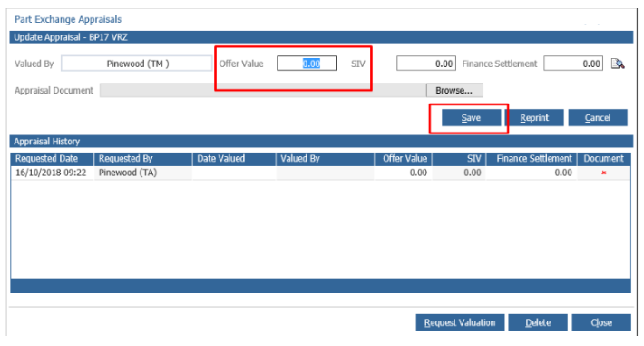The width and height of the screenshot is (644, 346).
Task: Click the SIV column header in history
Action: 459,159
